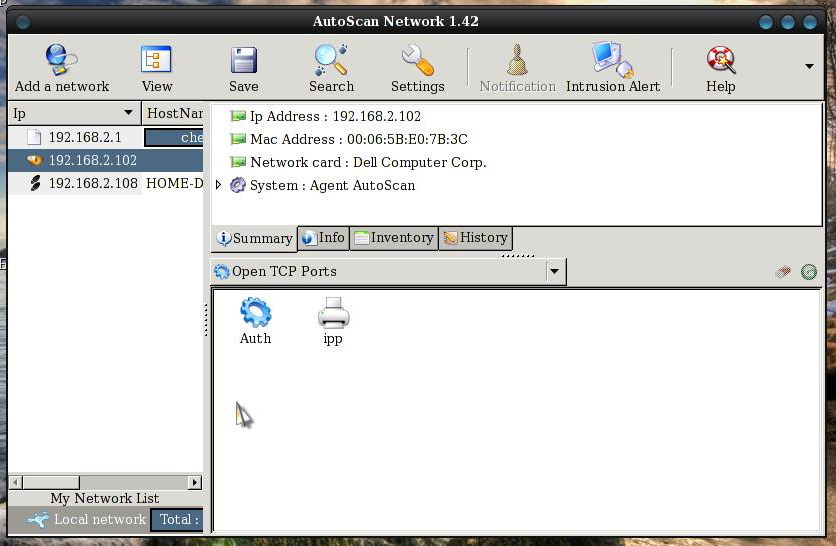Screen dimensions: 836x546
Task: Click the right scroll arrow of host list
Action: click(x=195, y=482)
